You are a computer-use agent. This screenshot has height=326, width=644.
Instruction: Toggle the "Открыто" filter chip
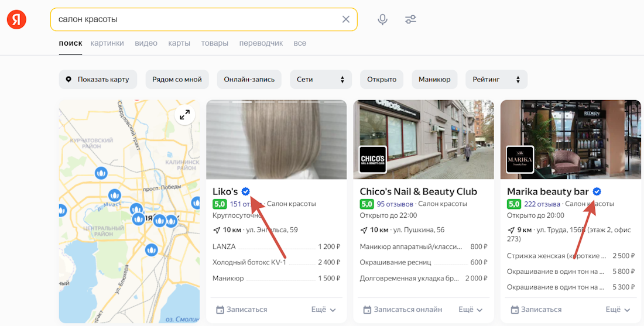tap(382, 80)
